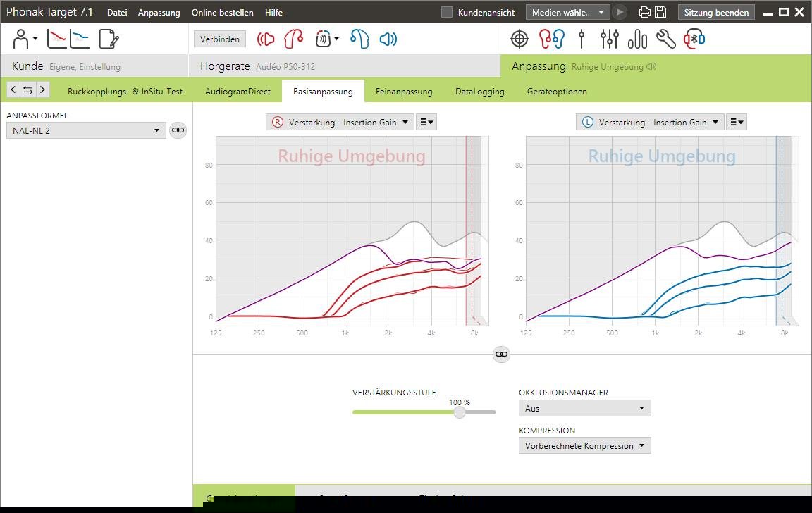The image size is (812, 513).
Task: Click the red right hearing aid icon
Action: [x=293, y=39]
